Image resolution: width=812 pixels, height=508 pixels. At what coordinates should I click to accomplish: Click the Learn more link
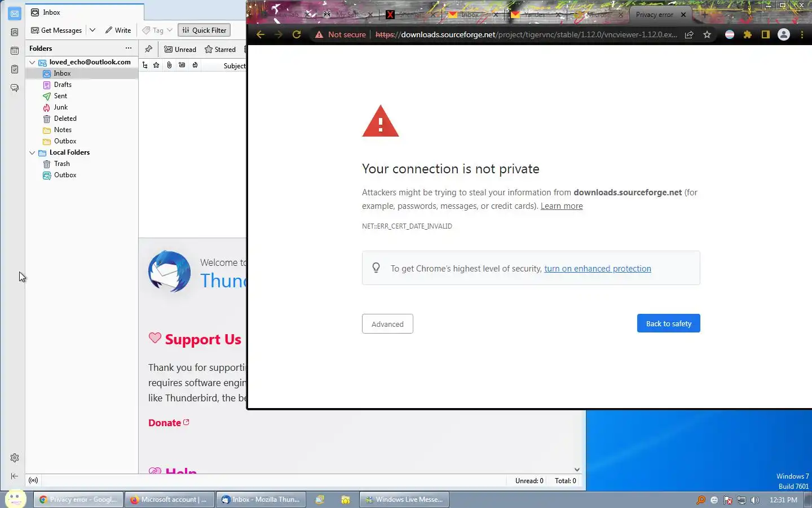pyautogui.click(x=562, y=206)
